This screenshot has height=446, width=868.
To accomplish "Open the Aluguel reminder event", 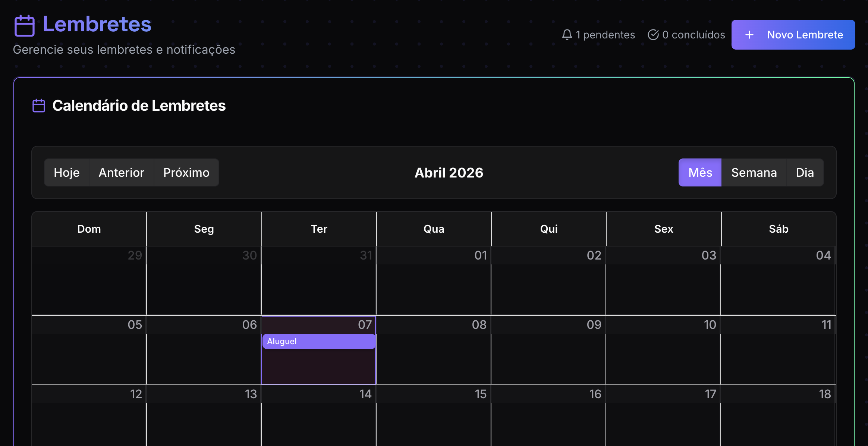I will tap(318, 341).
